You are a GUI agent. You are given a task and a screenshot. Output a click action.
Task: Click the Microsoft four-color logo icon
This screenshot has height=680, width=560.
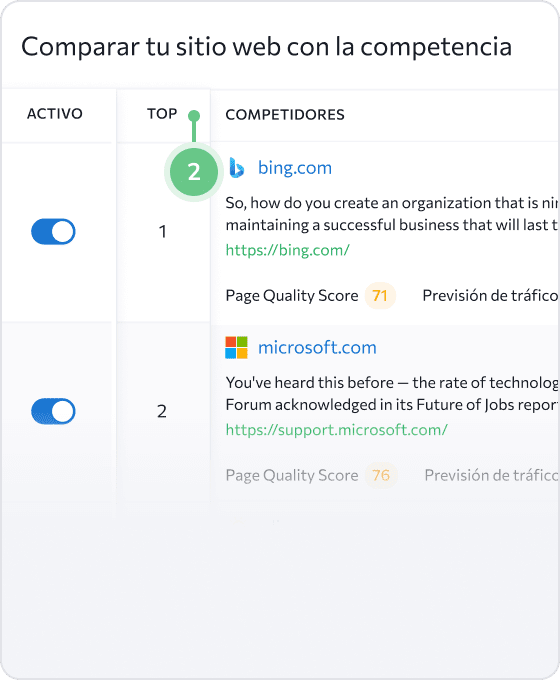coord(236,347)
